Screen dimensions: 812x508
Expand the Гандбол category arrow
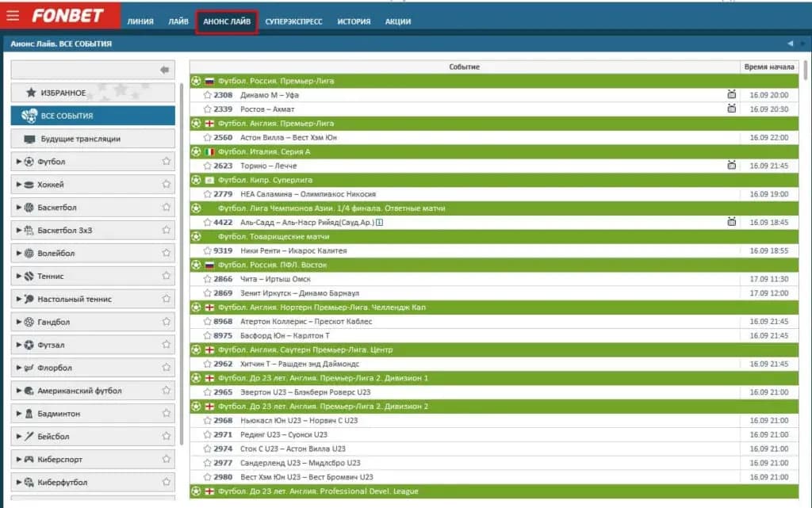point(19,322)
